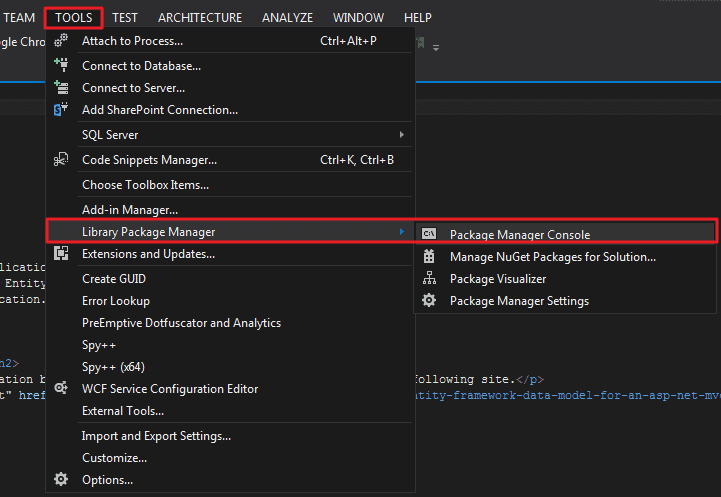Click the Attach to Process icon
Screen dimensions: 721x497
point(61,41)
